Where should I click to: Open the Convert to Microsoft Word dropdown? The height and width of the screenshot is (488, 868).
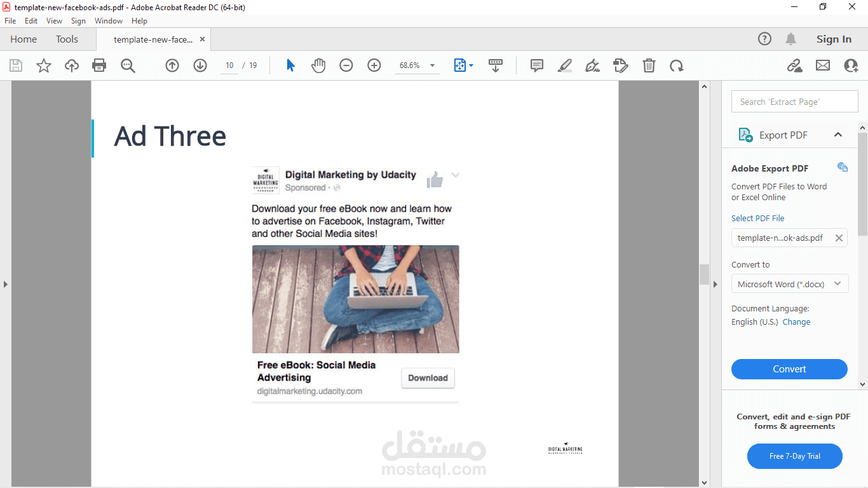(789, 284)
